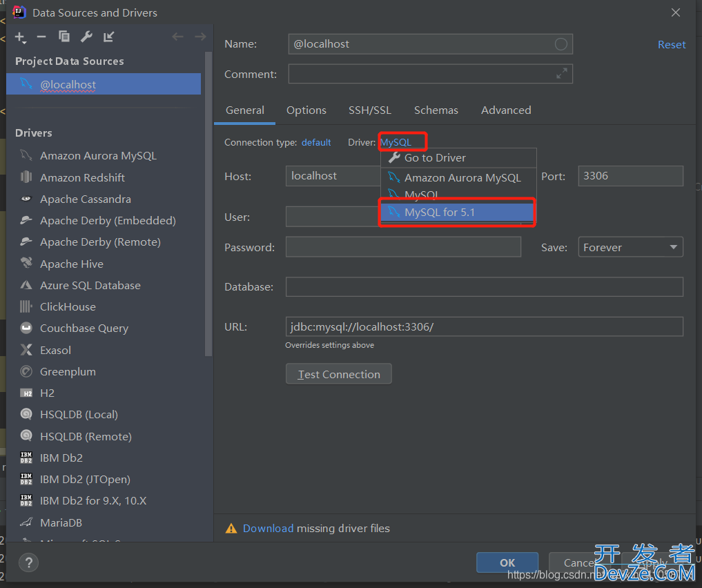Click the Exasol X icon
702x588 pixels.
26,350
